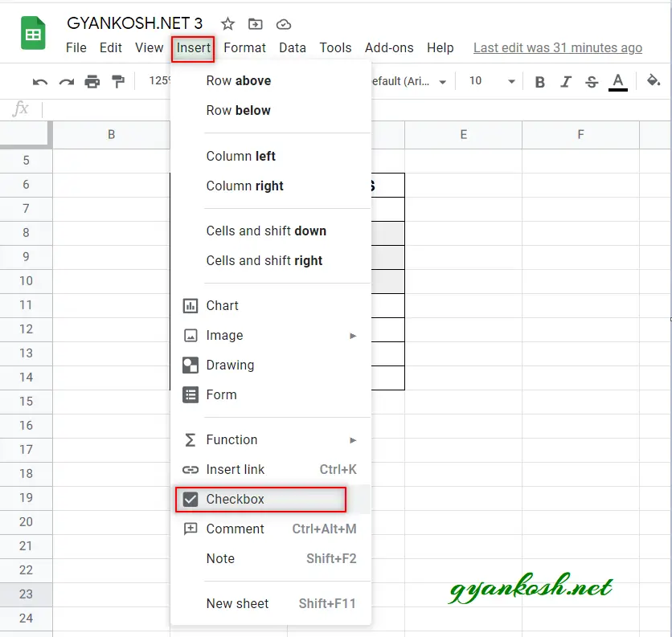Viewport: 672px width, 637px height.
Task: Activate the paint format tool
Action: pyautogui.click(x=118, y=81)
